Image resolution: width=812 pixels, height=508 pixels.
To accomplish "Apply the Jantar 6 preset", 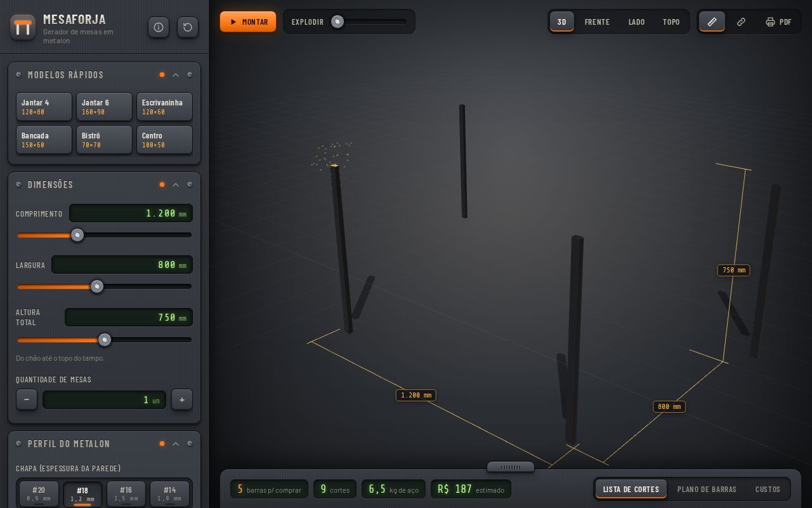I will pyautogui.click(x=104, y=107).
